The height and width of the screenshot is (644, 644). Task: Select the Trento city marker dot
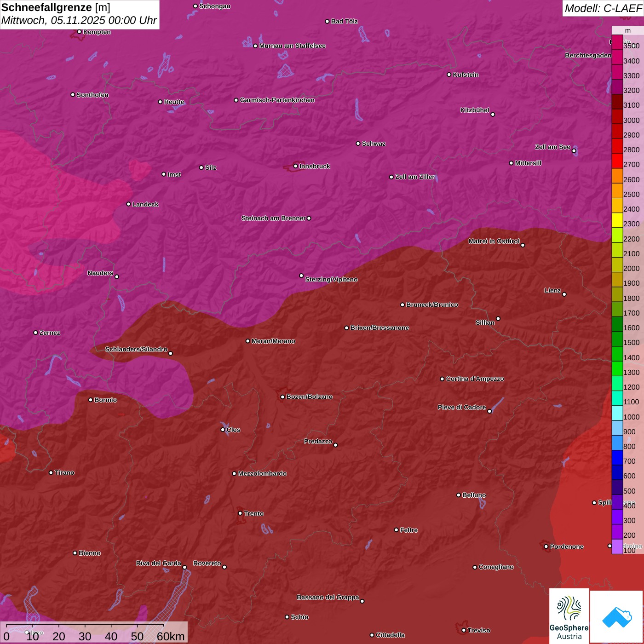240,513
